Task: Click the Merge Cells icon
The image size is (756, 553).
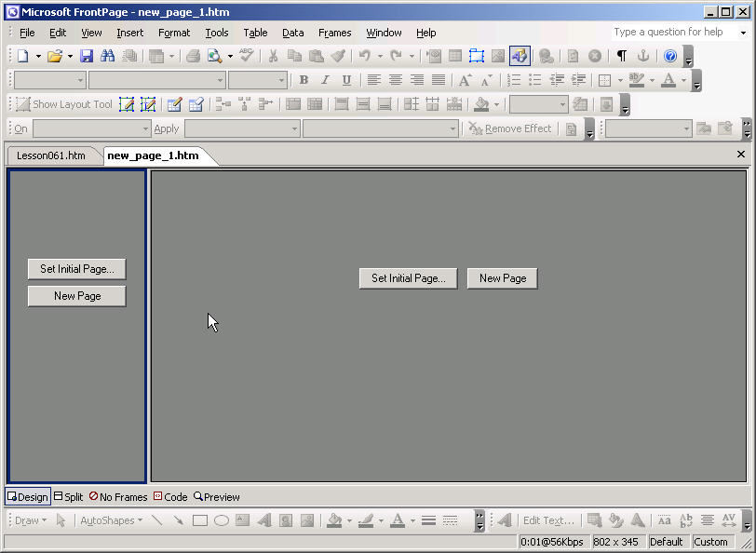Action: pyautogui.click(x=293, y=104)
